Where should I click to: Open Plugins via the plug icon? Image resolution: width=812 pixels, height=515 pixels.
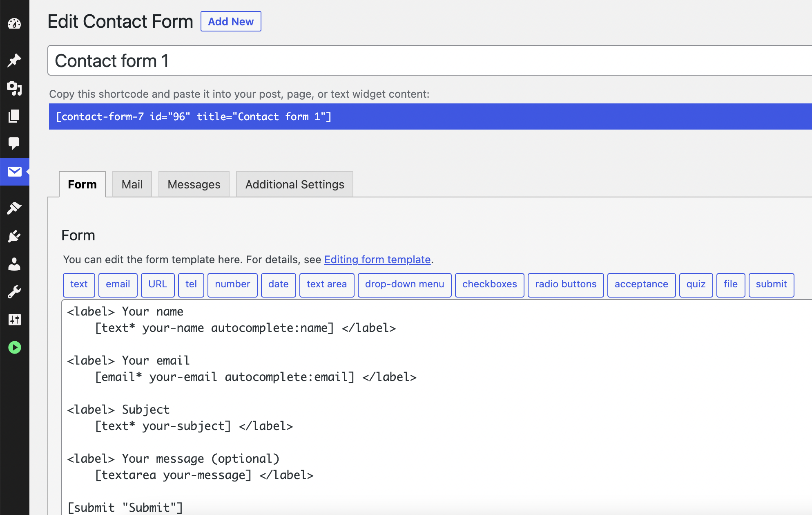(14, 236)
